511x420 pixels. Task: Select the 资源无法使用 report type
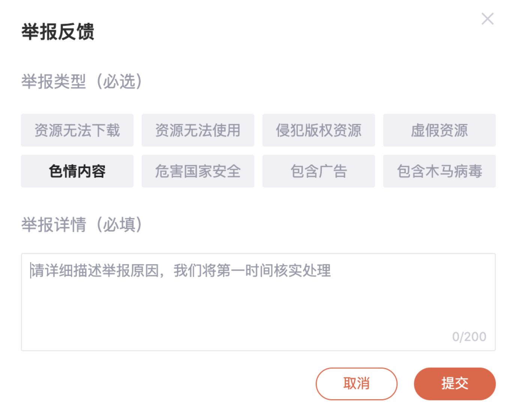pos(198,130)
